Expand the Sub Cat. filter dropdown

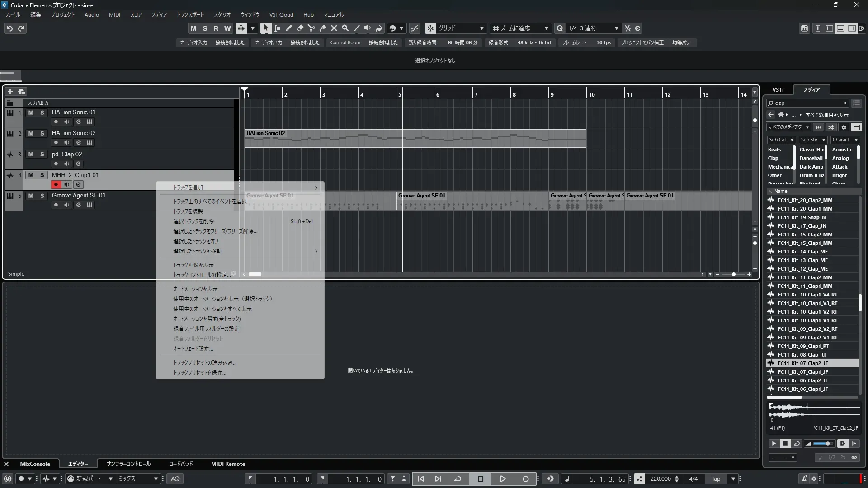point(781,140)
